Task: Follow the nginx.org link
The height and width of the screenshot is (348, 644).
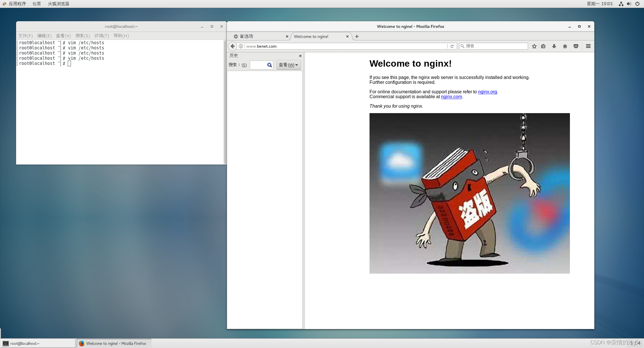Action: coord(487,92)
